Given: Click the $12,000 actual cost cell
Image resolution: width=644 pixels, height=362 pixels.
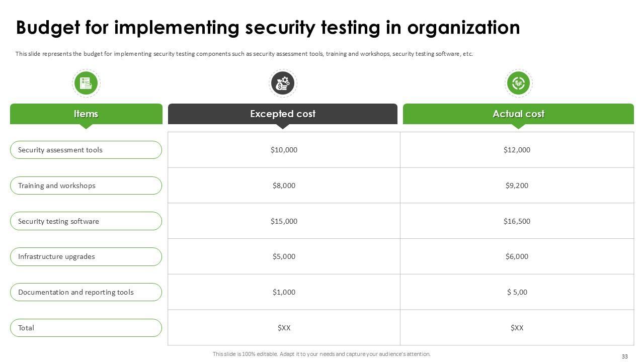Looking at the screenshot, I should [517, 150].
